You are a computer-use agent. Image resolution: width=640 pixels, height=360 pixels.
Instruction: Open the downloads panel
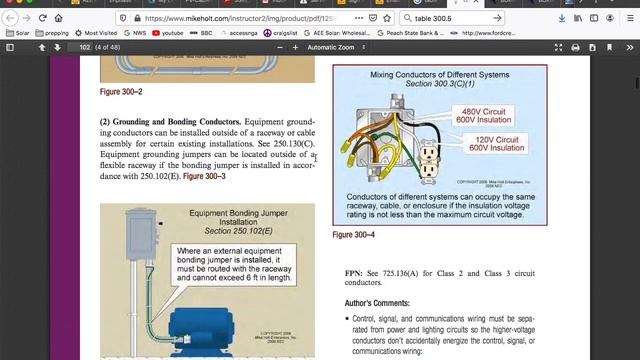(x=562, y=18)
